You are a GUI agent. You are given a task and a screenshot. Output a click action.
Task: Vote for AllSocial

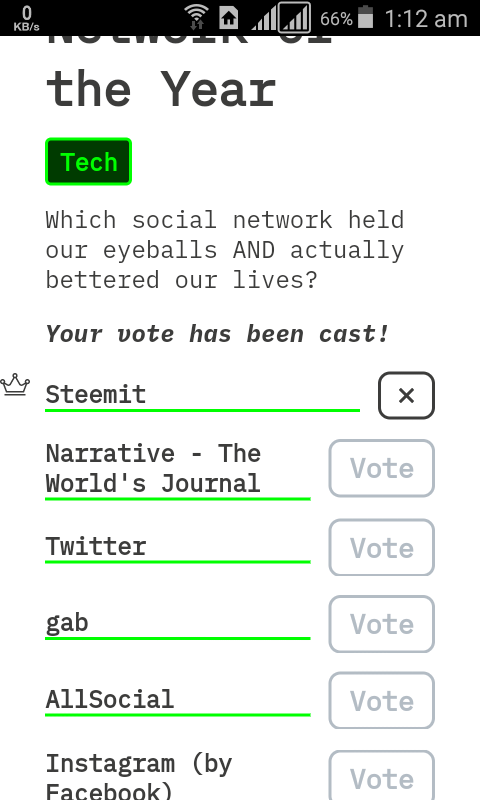[x=382, y=701]
